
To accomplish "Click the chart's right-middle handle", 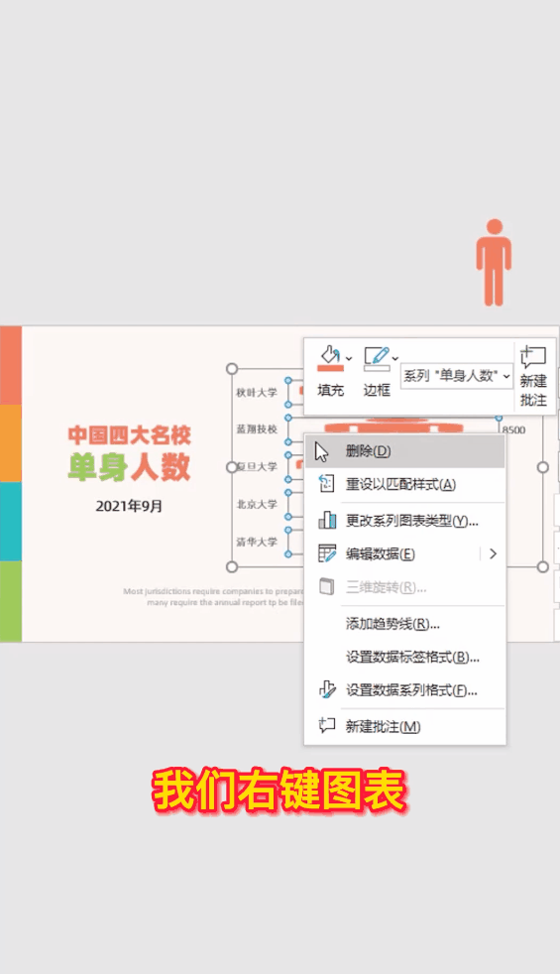I will coord(542,467).
